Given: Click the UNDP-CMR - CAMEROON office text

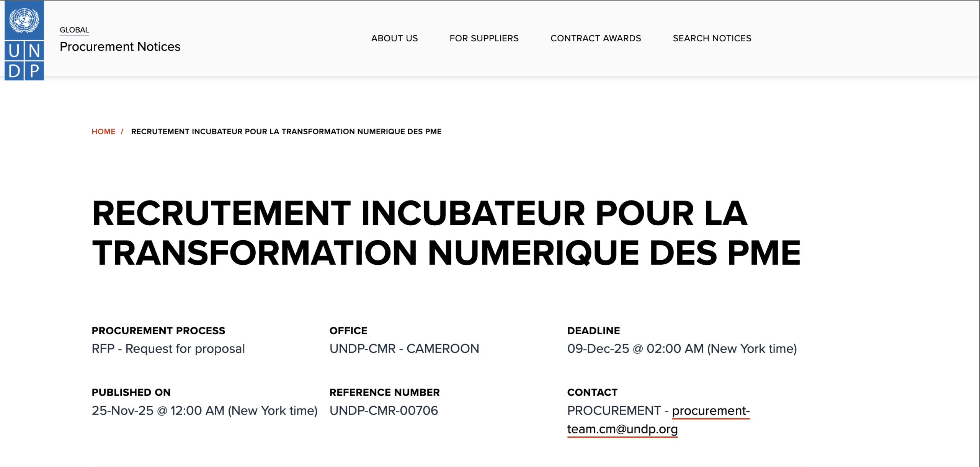Looking at the screenshot, I should pos(404,349).
